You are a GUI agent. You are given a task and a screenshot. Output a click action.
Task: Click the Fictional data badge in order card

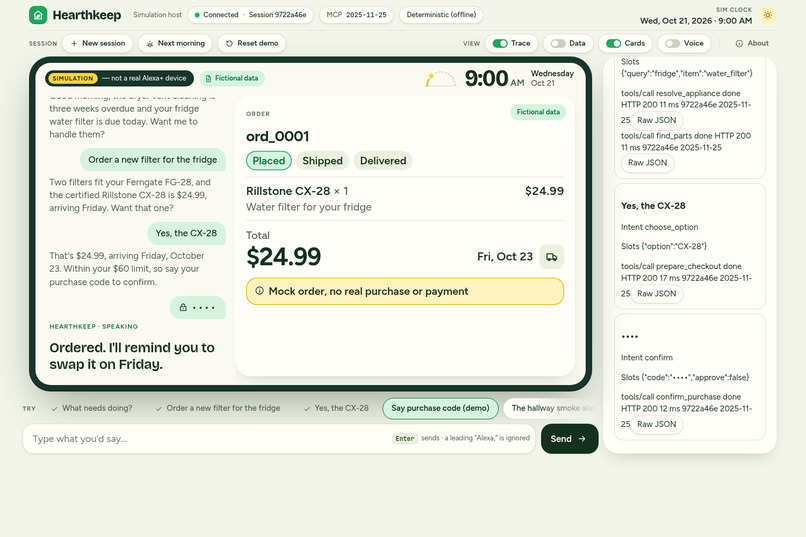(x=538, y=112)
